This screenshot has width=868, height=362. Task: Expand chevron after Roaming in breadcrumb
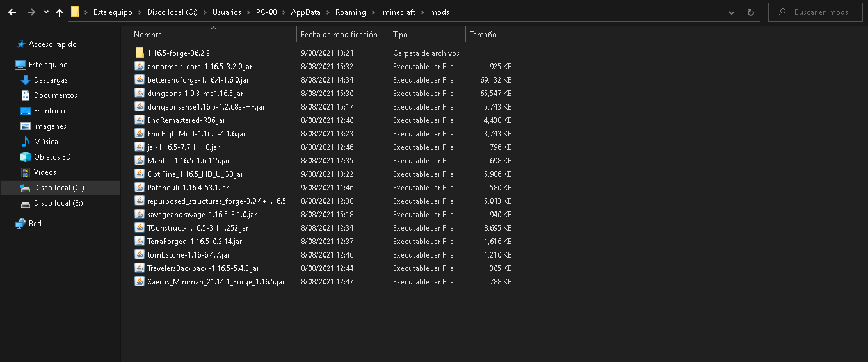pos(373,12)
